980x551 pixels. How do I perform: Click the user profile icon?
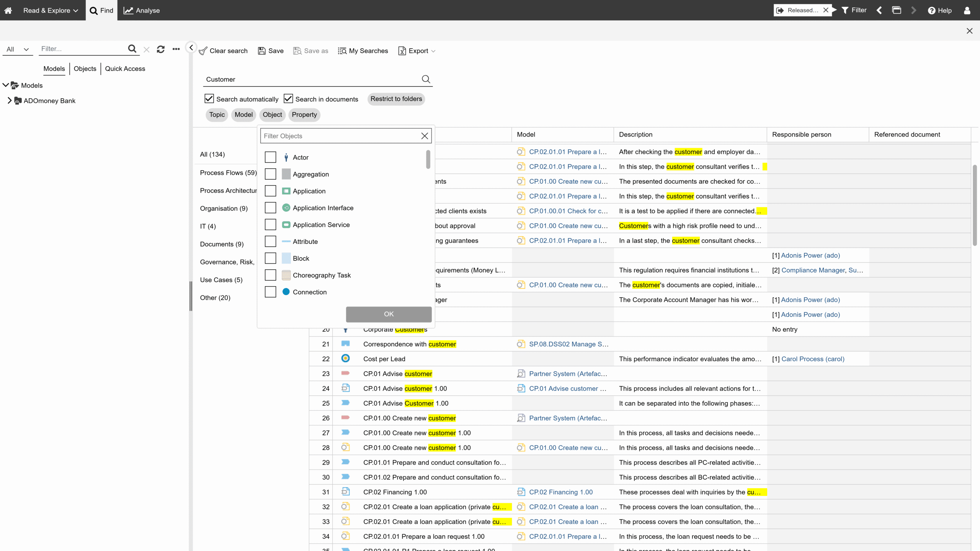(967, 10)
